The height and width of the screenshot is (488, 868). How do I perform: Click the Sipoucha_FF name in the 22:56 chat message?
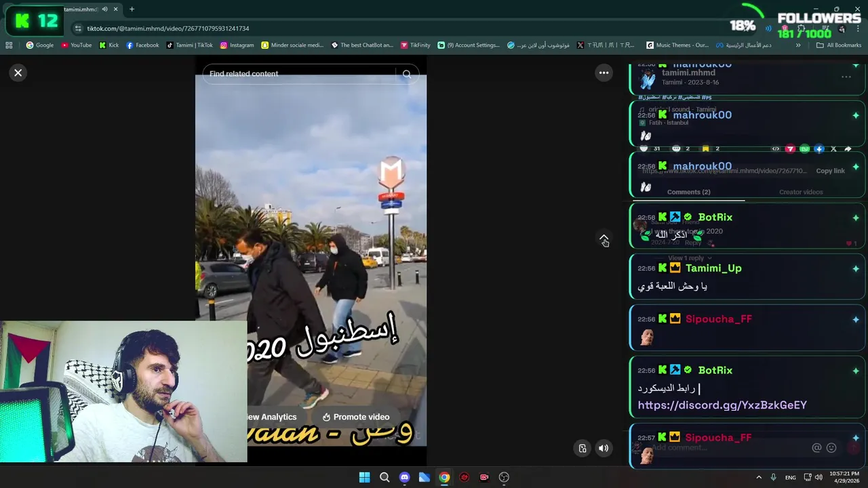(x=718, y=319)
